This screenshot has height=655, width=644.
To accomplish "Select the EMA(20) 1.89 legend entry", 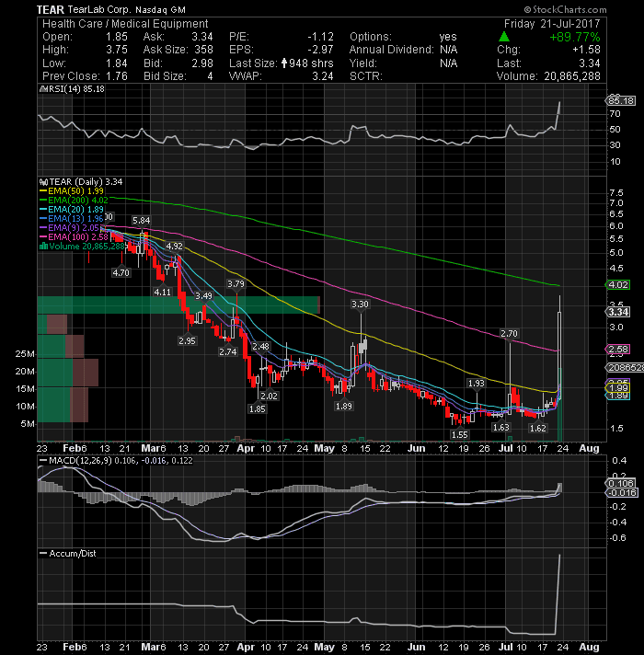I will (72, 209).
